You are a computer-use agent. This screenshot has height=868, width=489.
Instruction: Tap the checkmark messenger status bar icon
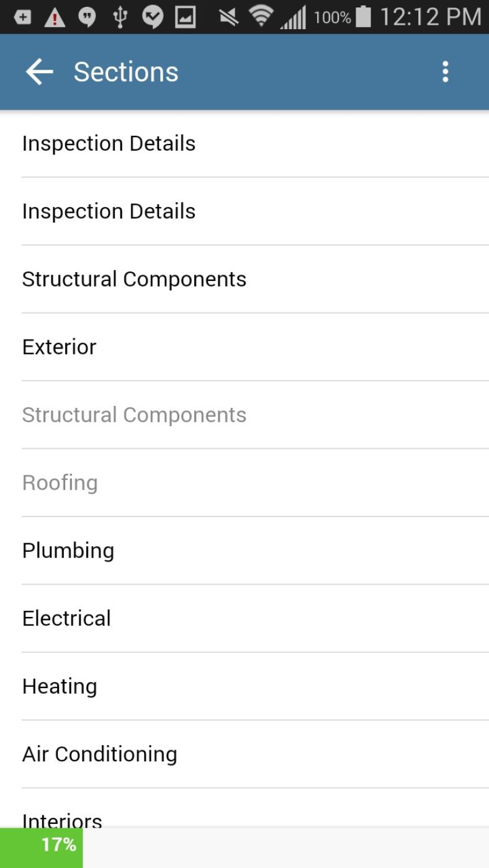(153, 17)
